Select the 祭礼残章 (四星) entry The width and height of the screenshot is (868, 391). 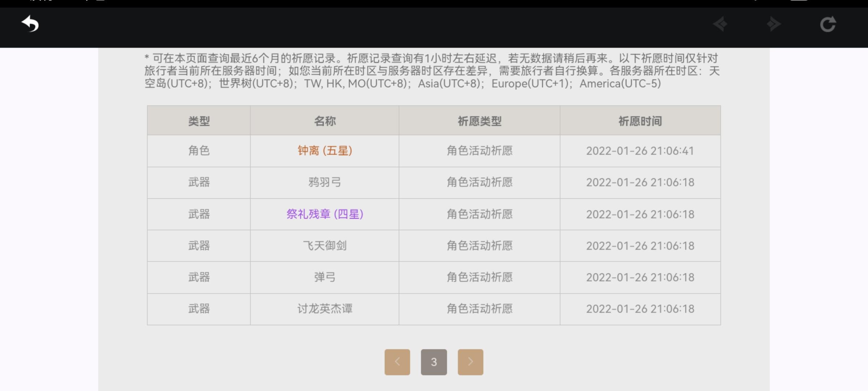324,214
